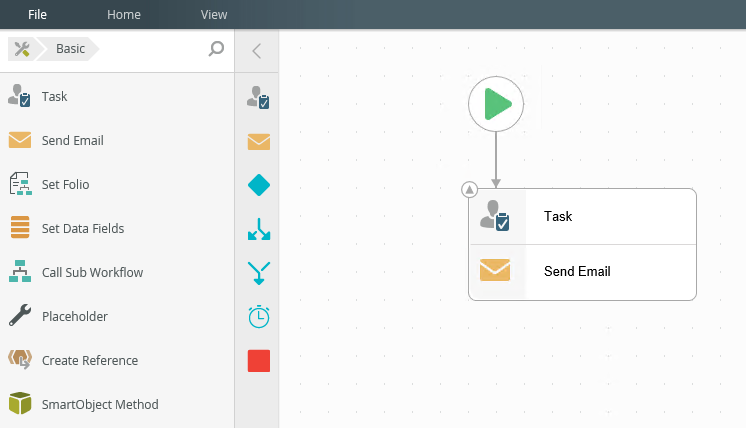Click the green Start play node on canvas
The image size is (746, 428).
point(496,104)
